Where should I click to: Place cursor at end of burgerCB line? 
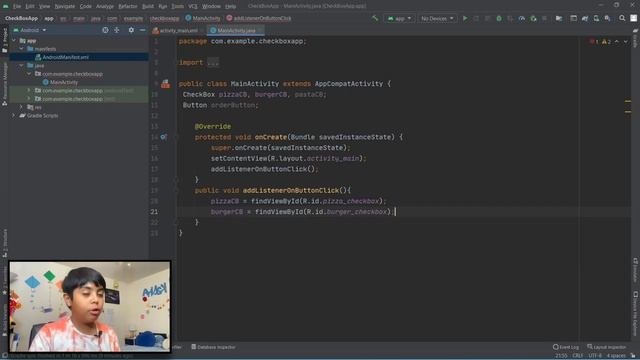(395, 212)
